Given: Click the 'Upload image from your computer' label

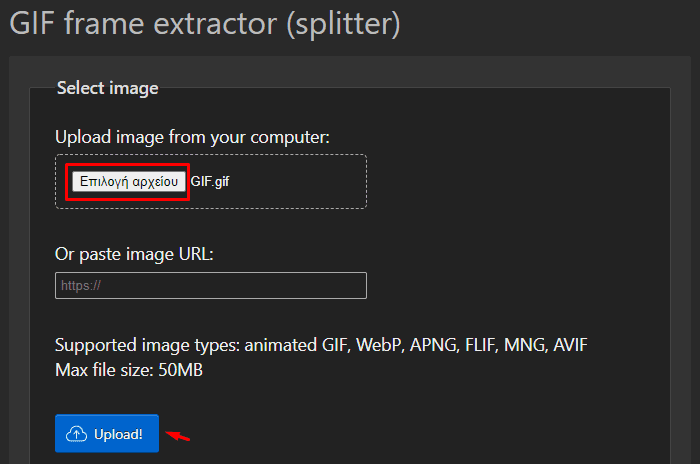Looking at the screenshot, I should tap(192, 138).
